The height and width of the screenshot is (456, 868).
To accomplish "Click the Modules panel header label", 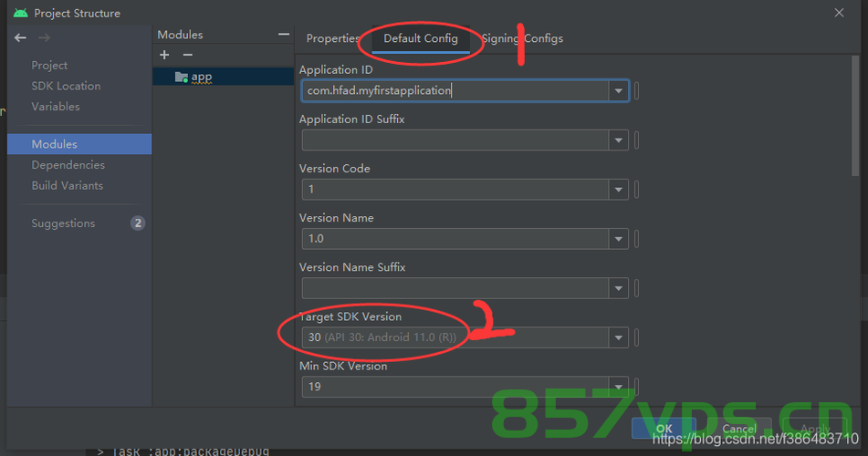I will point(180,35).
